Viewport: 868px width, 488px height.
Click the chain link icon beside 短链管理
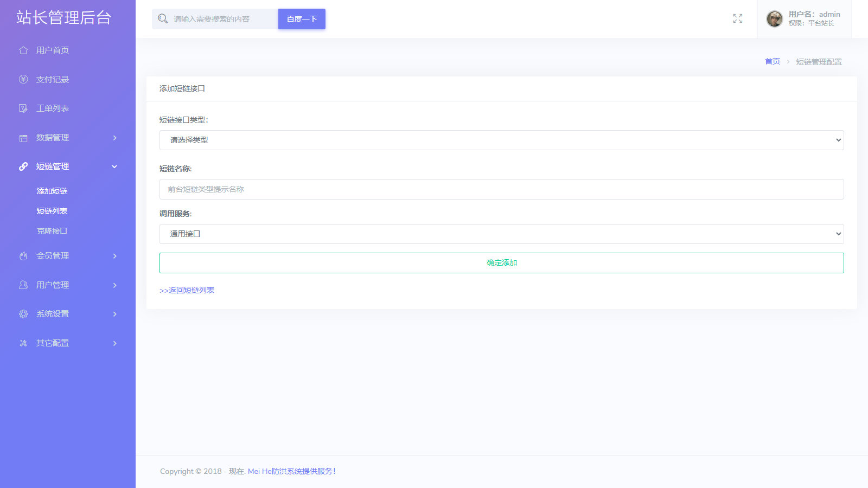click(x=23, y=166)
